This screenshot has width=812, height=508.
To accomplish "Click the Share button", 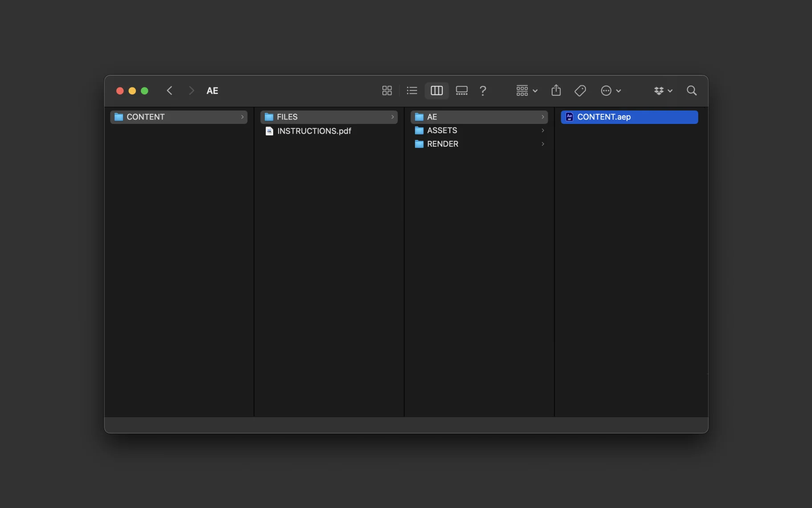I will pyautogui.click(x=556, y=90).
